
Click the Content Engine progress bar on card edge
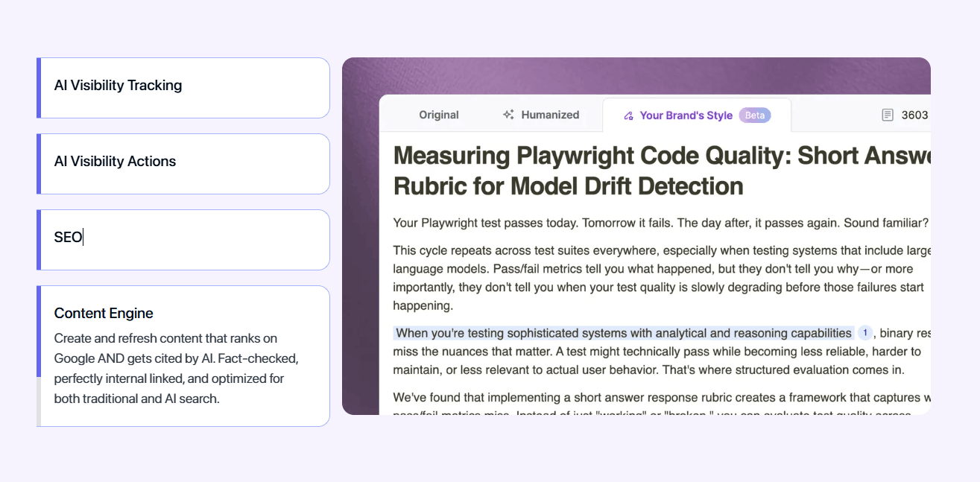(39, 401)
